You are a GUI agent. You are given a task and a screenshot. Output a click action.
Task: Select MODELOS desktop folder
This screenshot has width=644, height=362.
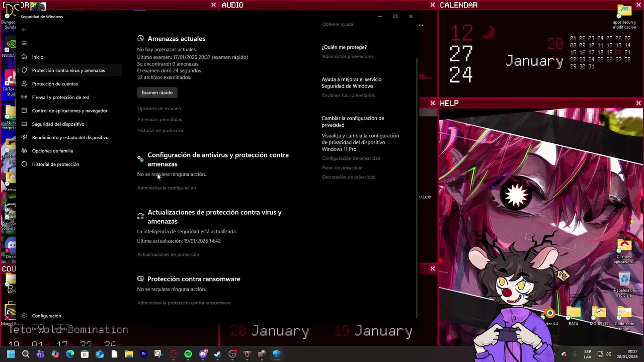click(x=599, y=317)
